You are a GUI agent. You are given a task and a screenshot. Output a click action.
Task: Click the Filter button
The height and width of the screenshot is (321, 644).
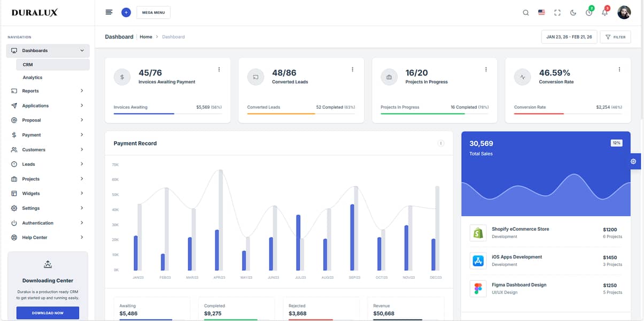(615, 36)
